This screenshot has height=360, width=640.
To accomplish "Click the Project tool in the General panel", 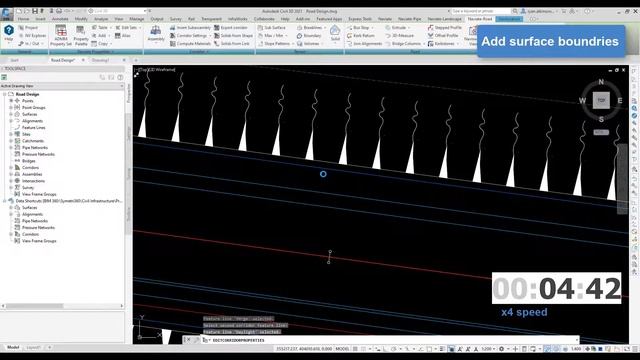I will point(28,28).
